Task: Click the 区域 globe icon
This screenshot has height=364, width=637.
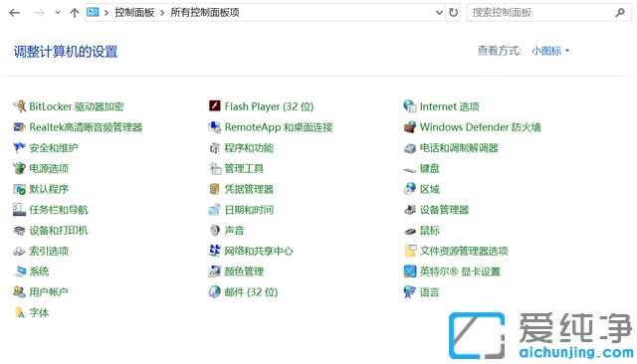Action: 410,189
